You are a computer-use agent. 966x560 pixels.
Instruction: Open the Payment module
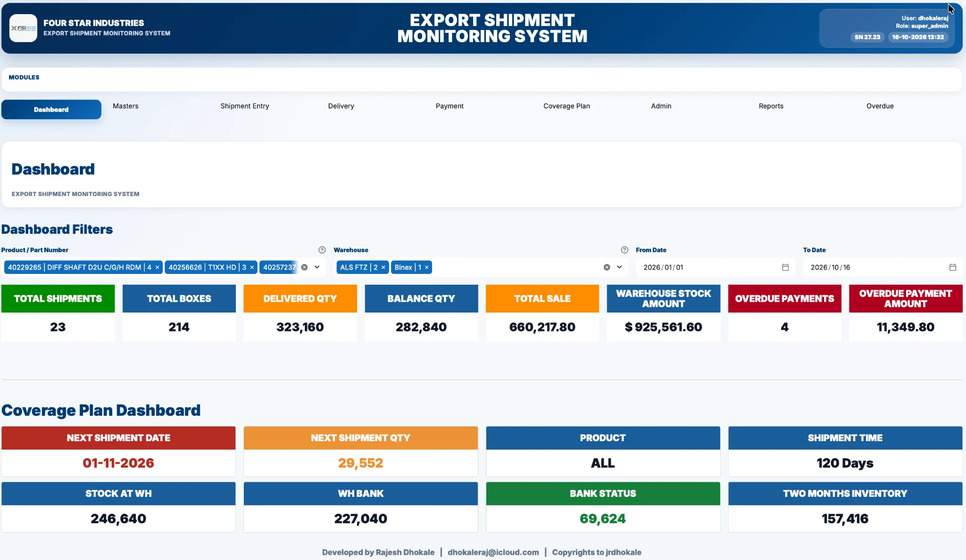pyautogui.click(x=450, y=106)
